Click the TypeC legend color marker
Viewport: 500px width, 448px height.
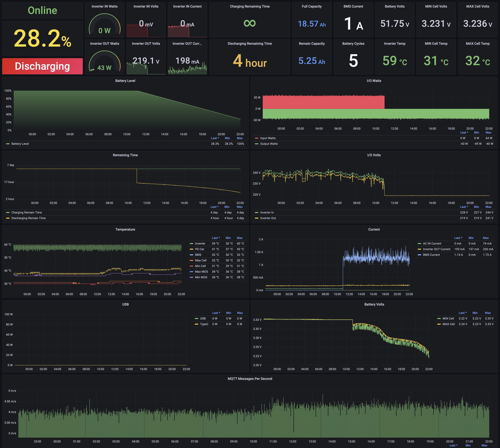tap(196, 324)
